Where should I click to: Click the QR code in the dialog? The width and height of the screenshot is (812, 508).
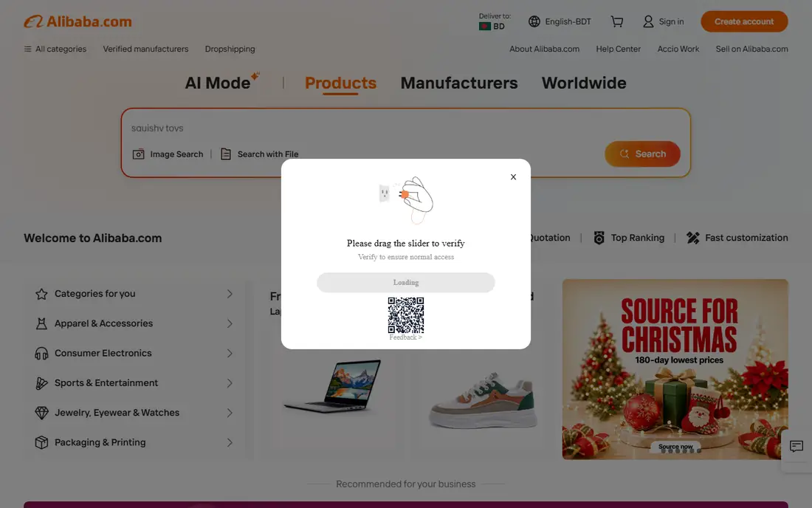tap(406, 315)
